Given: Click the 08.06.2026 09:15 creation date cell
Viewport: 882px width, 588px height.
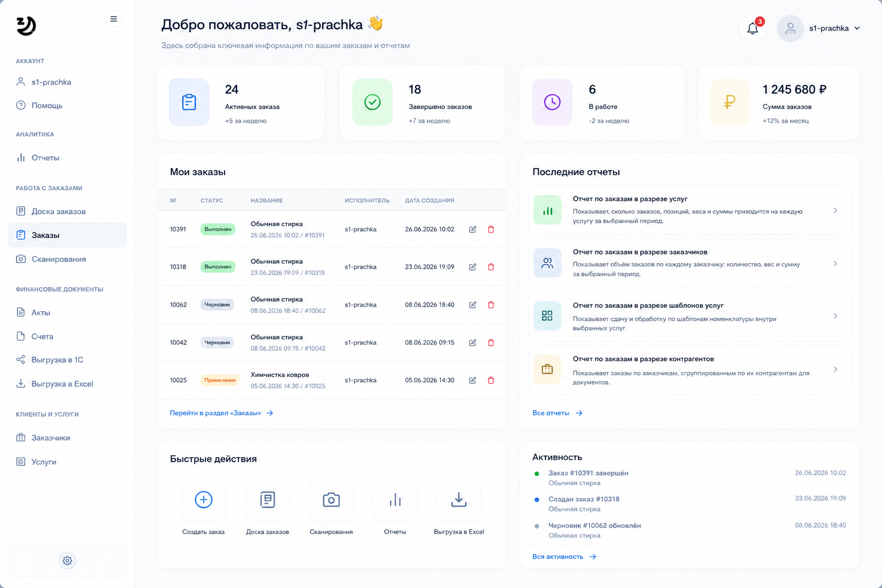Looking at the screenshot, I should [x=430, y=343].
